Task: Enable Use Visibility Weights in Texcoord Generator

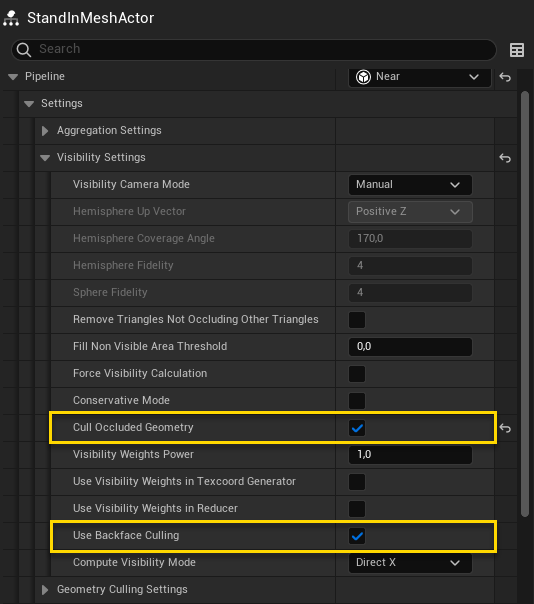Action: click(x=357, y=482)
